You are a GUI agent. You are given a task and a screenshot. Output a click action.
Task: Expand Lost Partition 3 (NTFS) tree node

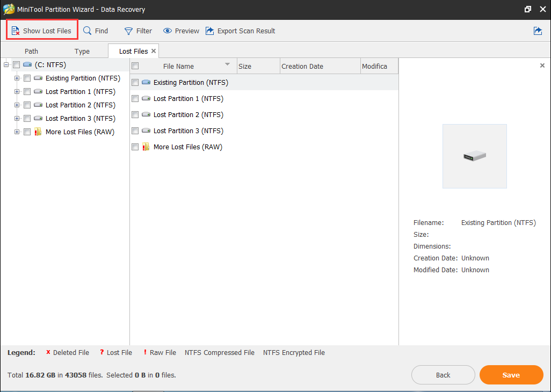[17, 118]
